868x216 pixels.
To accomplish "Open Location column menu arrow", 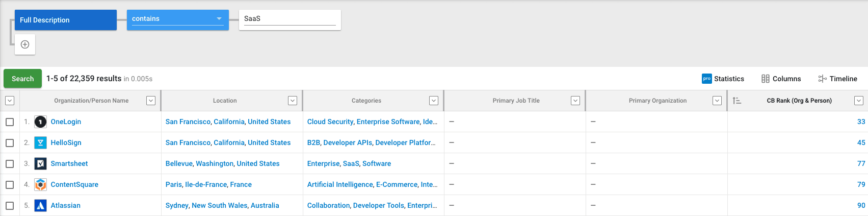I will 293,101.
